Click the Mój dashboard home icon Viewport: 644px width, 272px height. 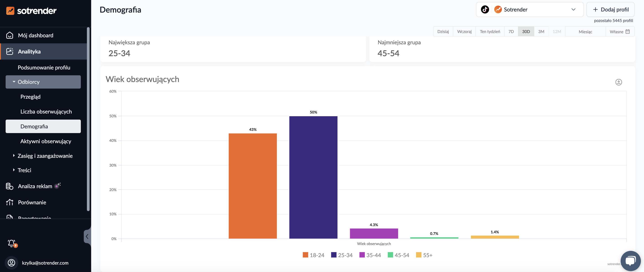coord(9,35)
